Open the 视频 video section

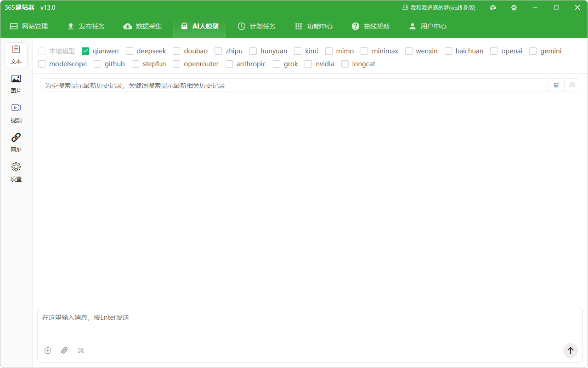point(16,114)
